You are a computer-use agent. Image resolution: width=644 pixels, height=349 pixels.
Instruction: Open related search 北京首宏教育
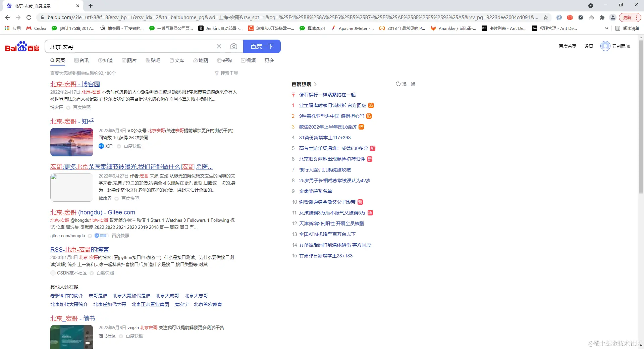click(x=208, y=304)
